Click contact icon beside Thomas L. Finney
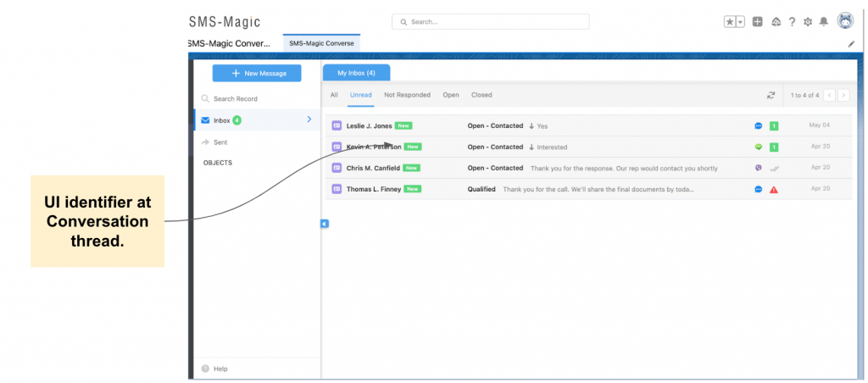Viewport: 868px width, 383px height. point(336,189)
